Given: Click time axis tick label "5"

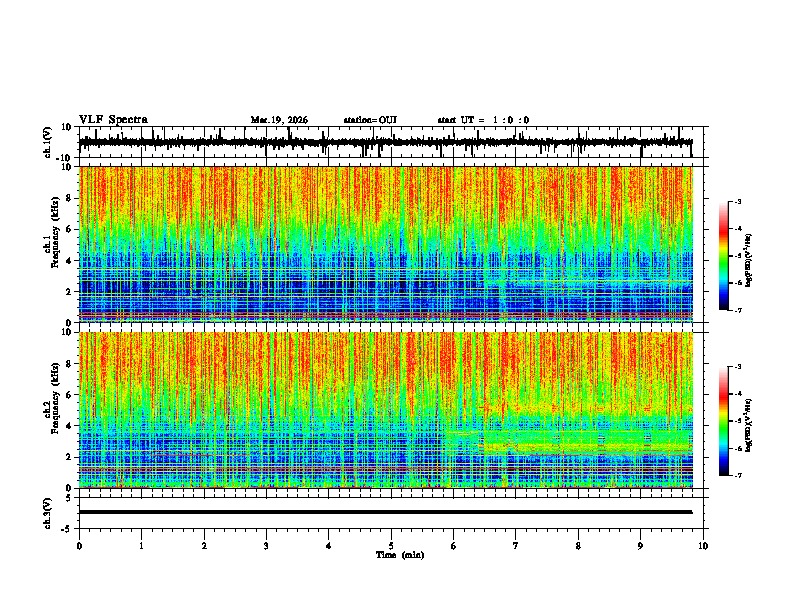Looking at the screenshot, I should click(391, 546).
